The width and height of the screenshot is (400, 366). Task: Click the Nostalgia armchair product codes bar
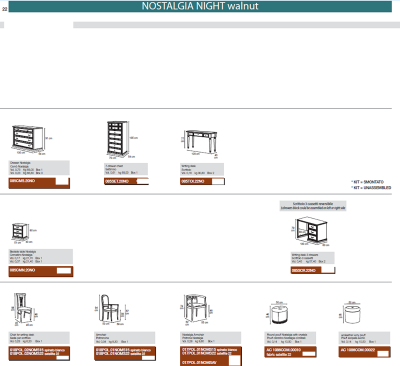coord(211,356)
